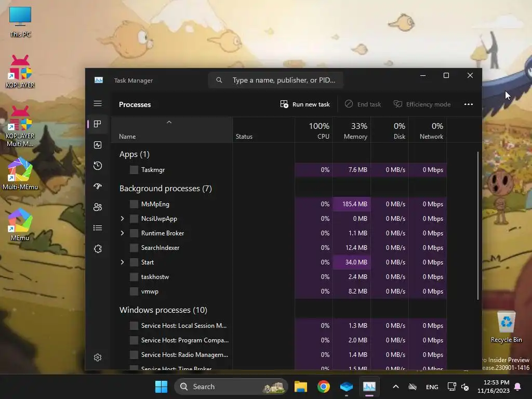
Task: Open the Users sidebar icon
Action: point(98,207)
